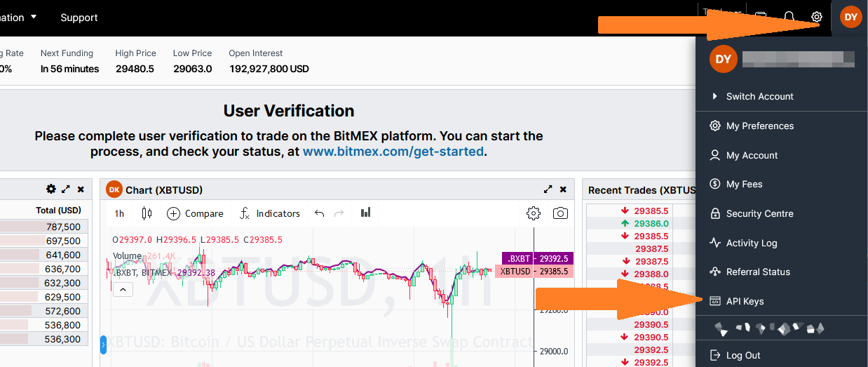Expand the chart panel to fullscreen
Screen dimensions: 868x367
coord(548,189)
